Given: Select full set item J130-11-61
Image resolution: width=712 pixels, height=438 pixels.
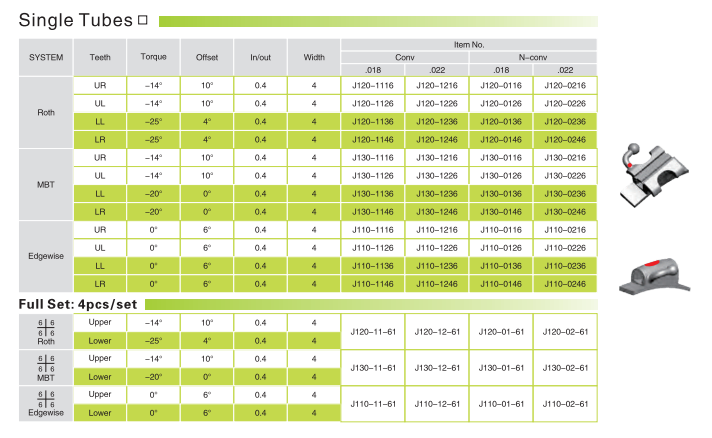Looking at the screenshot, I should click(373, 368).
